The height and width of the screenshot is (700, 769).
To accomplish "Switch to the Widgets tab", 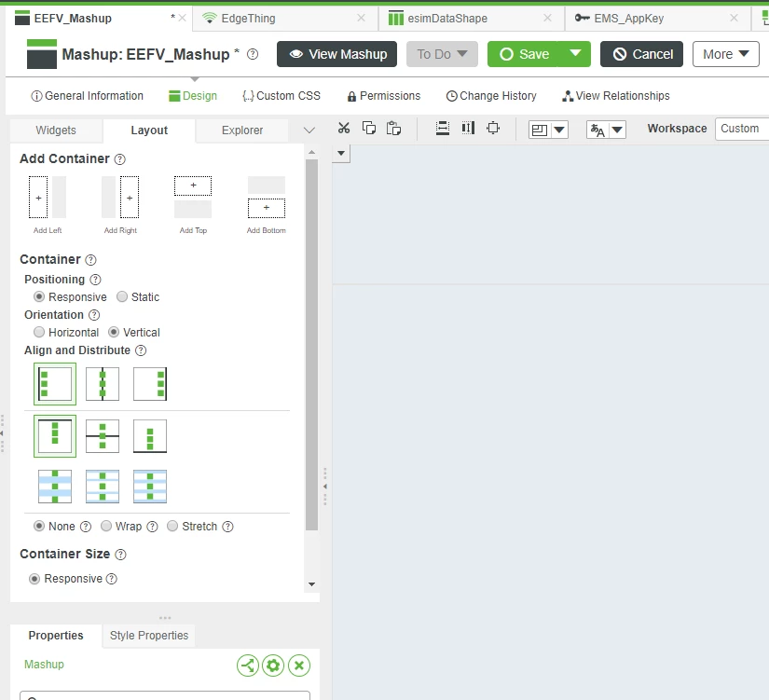I will [56, 130].
